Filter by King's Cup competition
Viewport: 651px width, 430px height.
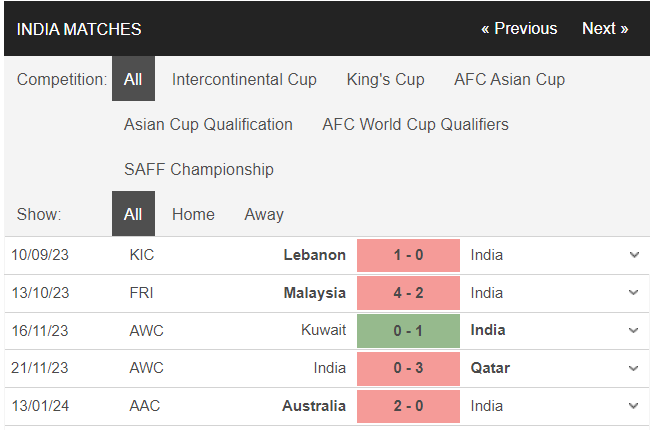[x=385, y=79]
